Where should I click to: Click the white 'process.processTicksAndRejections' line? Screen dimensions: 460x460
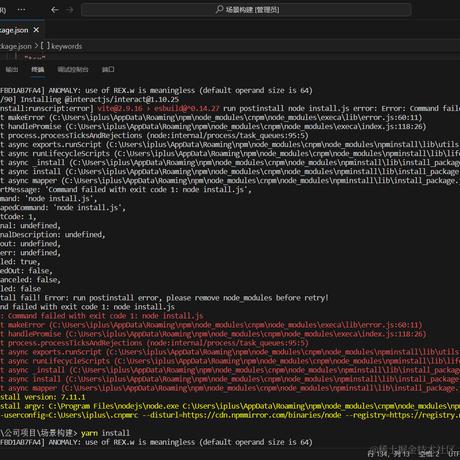[x=154, y=135]
